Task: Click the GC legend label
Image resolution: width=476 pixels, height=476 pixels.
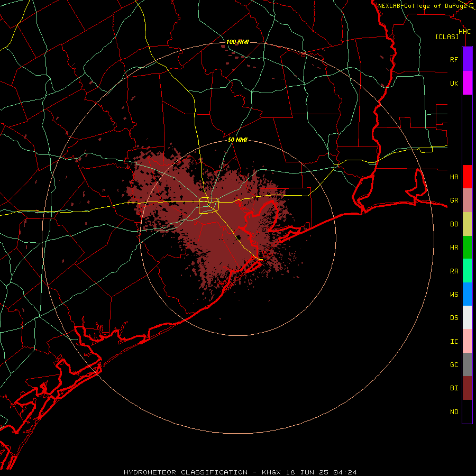Action: [x=454, y=364]
